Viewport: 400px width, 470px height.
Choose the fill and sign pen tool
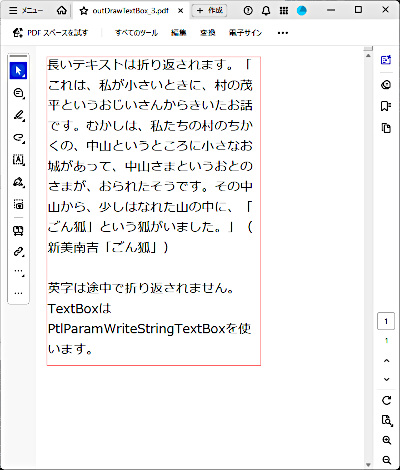(x=18, y=182)
